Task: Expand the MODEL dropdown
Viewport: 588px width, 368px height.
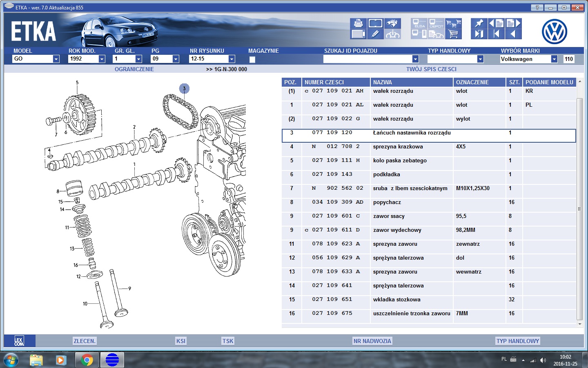Action: [x=56, y=59]
